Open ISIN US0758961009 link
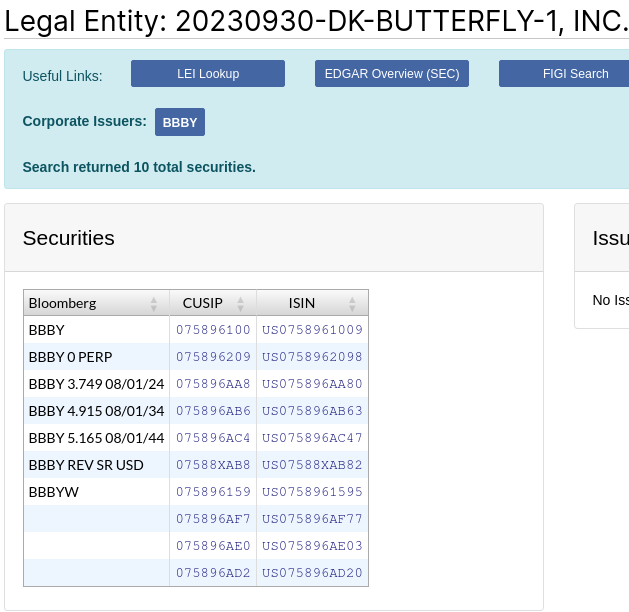629x612 pixels. [312, 330]
